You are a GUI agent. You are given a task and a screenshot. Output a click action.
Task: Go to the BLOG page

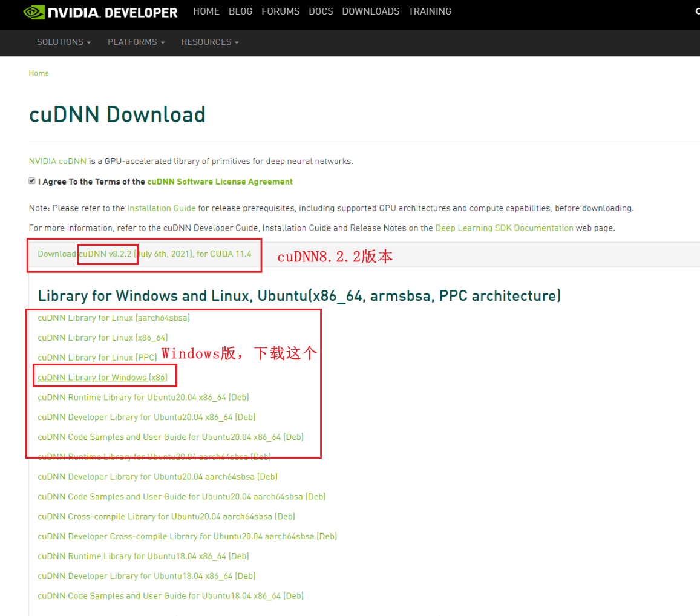coord(241,11)
